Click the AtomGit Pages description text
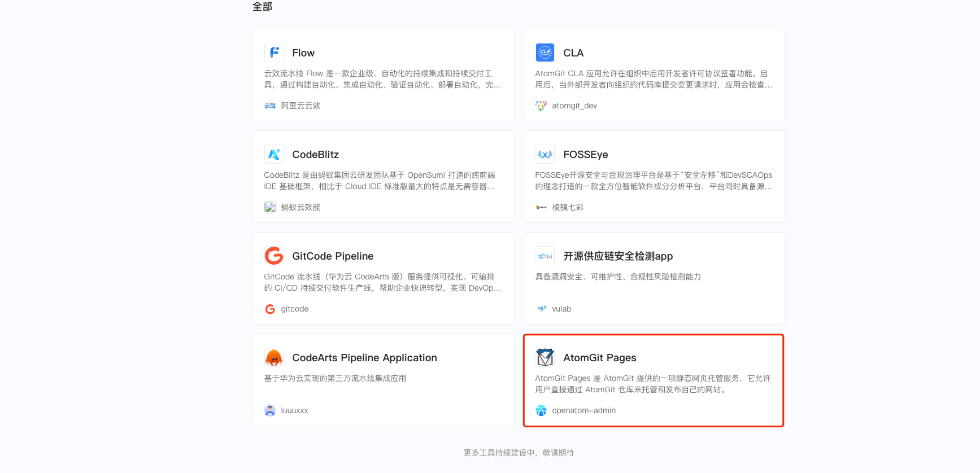This screenshot has height=473, width=980. pos(653,384)
